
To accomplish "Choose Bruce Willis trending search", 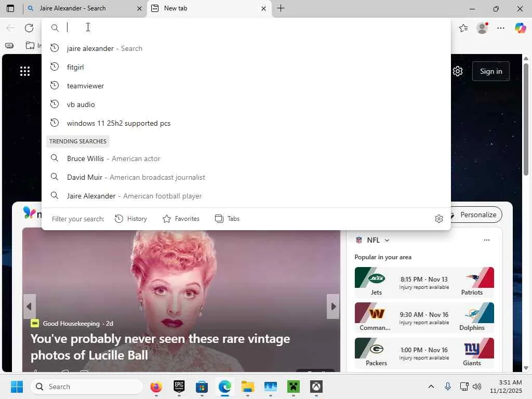I will 246,158.
